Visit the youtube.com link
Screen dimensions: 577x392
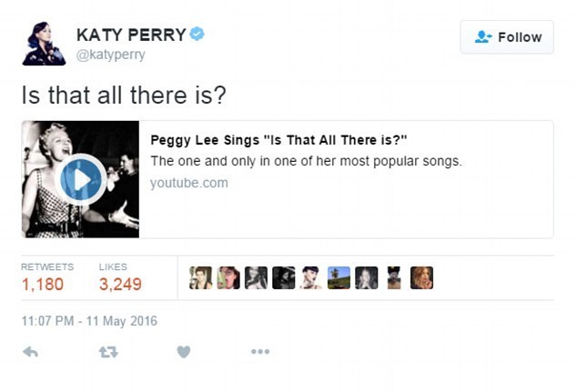coord(188,183)
